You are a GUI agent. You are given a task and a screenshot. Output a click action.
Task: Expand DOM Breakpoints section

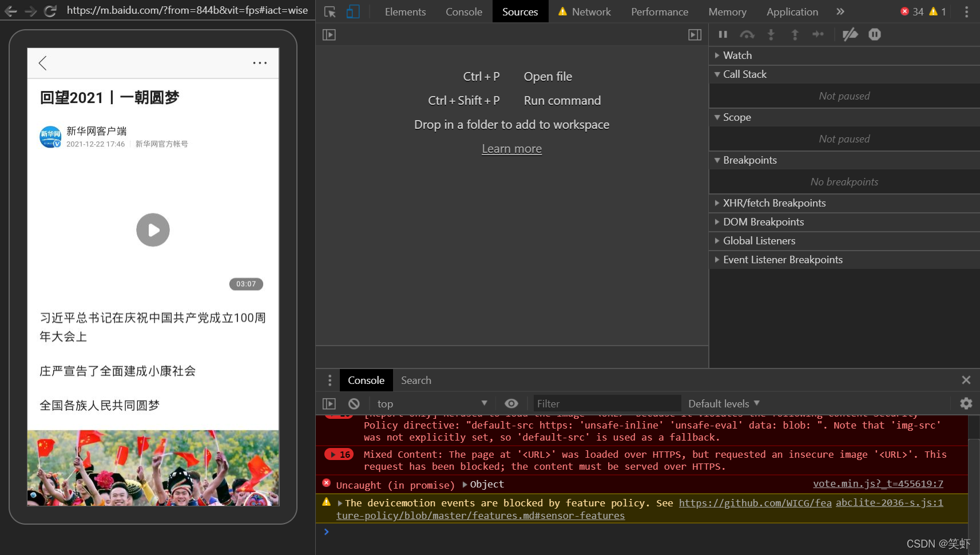(844, 222)
